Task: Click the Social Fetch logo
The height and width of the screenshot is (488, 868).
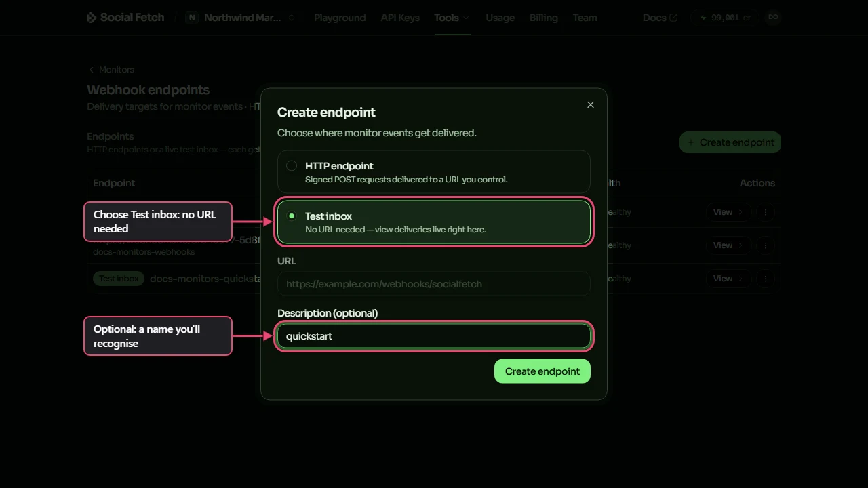Action: [x=125, y=18]
